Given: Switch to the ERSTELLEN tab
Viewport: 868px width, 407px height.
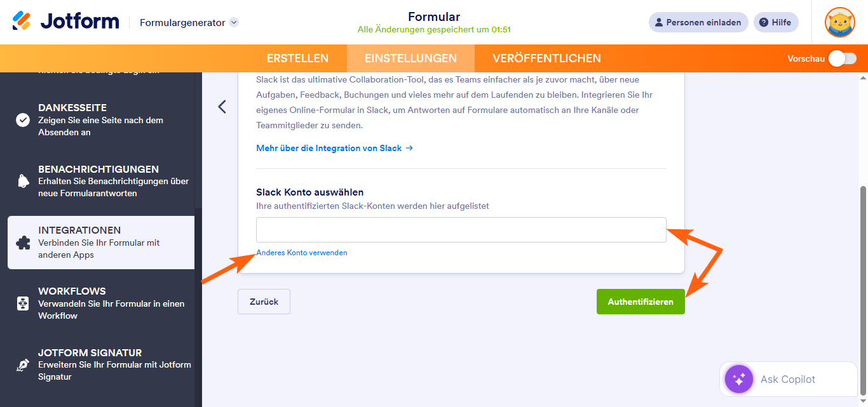Looking at the screenshot, I should pyautogui.click(x=297, y=58).
